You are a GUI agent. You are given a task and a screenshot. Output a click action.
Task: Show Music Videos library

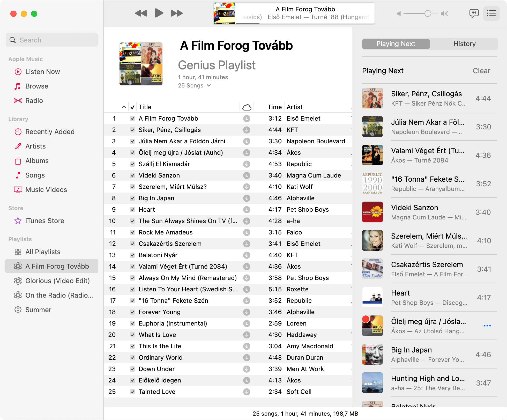tap(52, 190)
